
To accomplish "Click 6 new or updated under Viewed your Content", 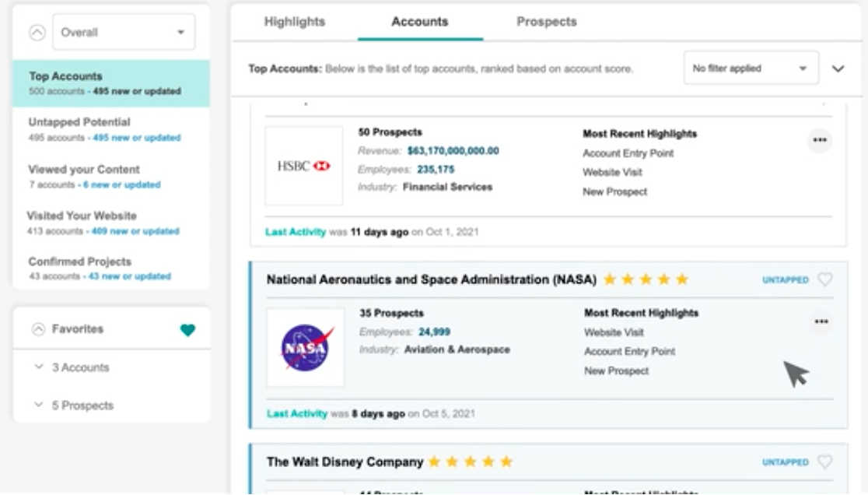I will (x=121, y=184).
